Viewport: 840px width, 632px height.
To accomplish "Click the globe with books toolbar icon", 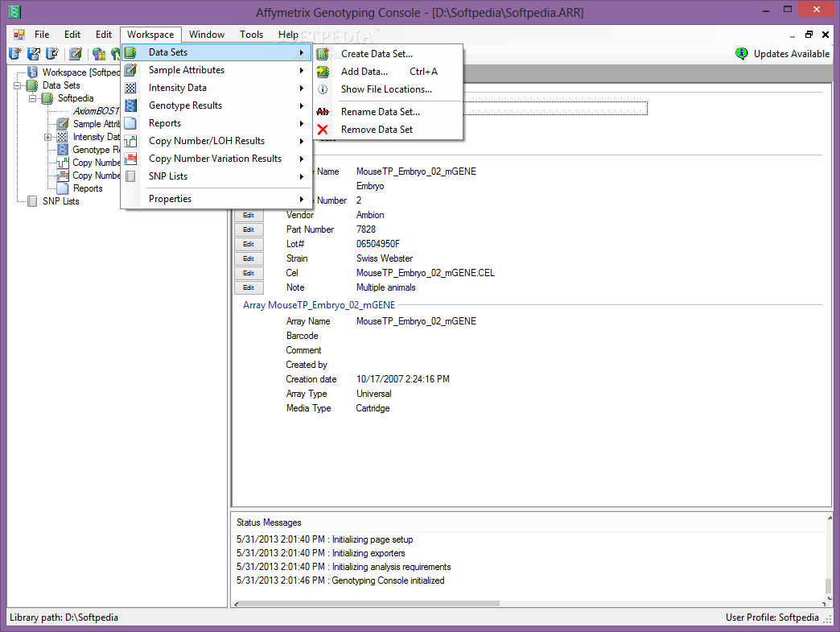I will [99, 54].
